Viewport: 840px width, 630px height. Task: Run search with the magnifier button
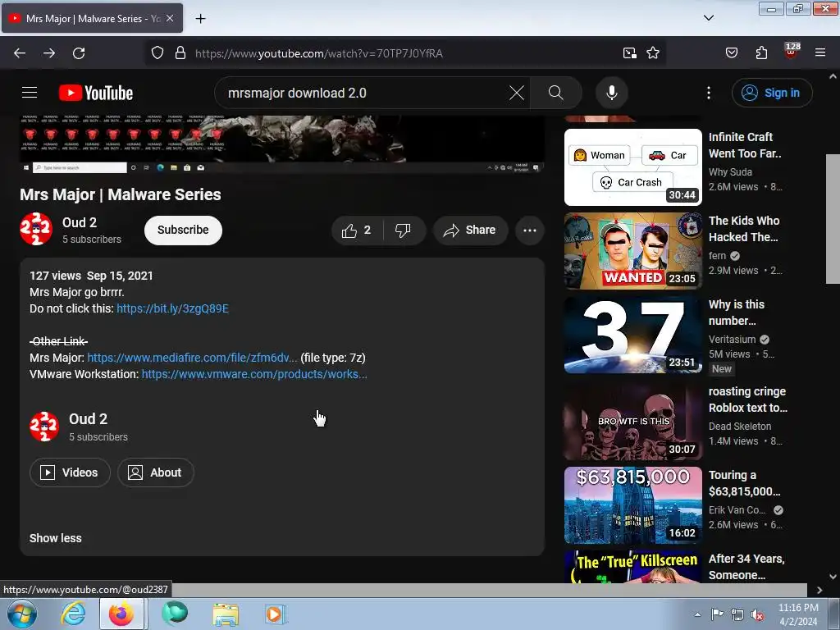pyautogui.click(x=555, y=93)
